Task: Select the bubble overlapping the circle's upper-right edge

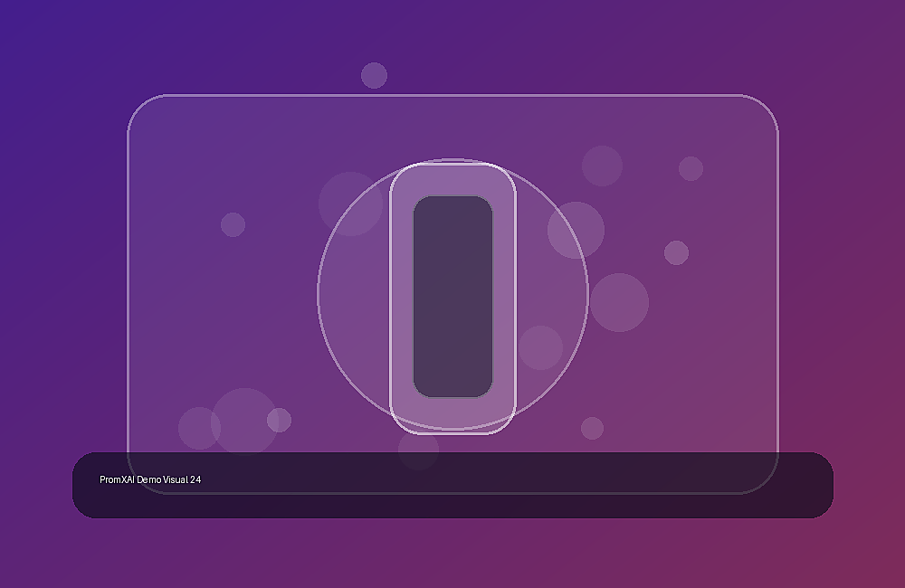Action: coord(576,231)
